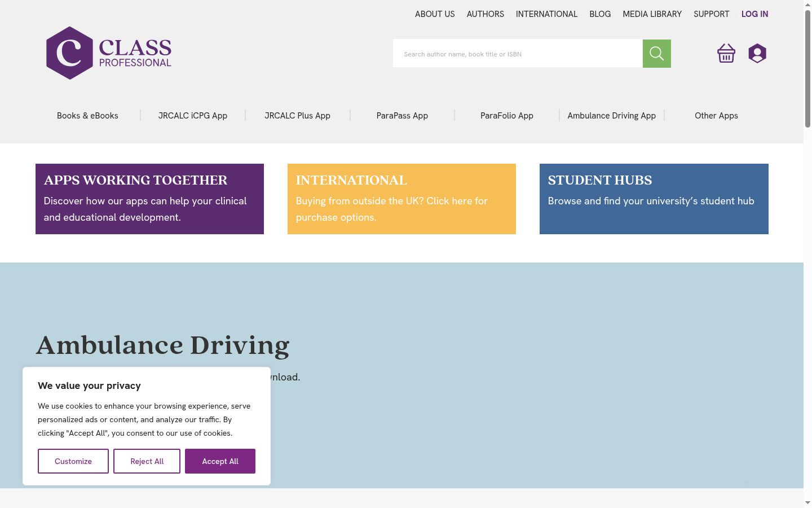
Task: Open the shopping basket icon
Action: click(x=726, y=53)
